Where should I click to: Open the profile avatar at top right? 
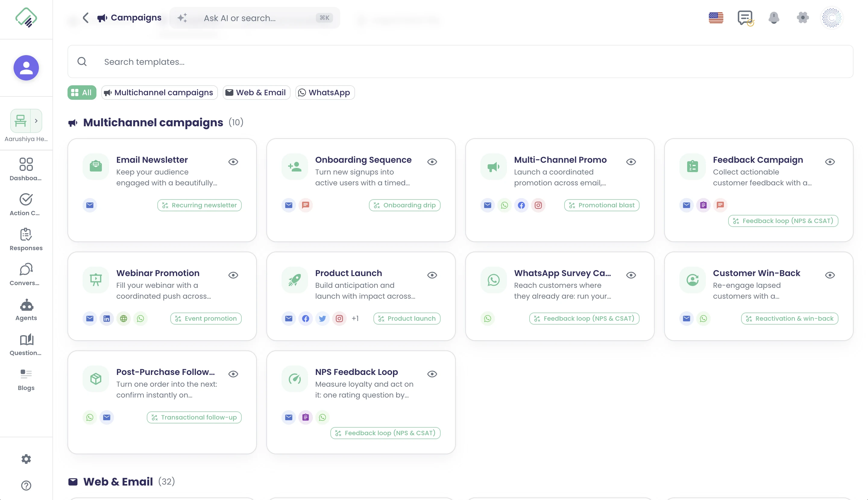[832, 17]
